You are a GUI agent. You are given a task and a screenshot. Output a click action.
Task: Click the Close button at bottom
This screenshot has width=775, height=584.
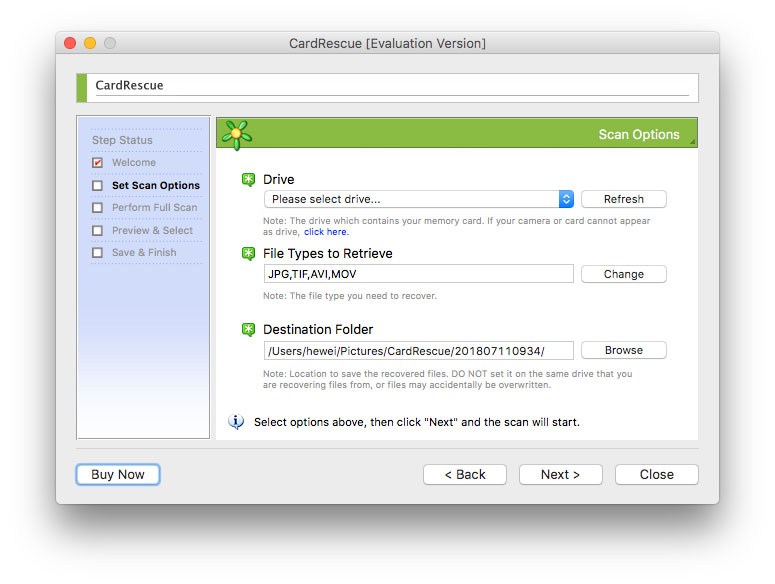click(656, 474)
